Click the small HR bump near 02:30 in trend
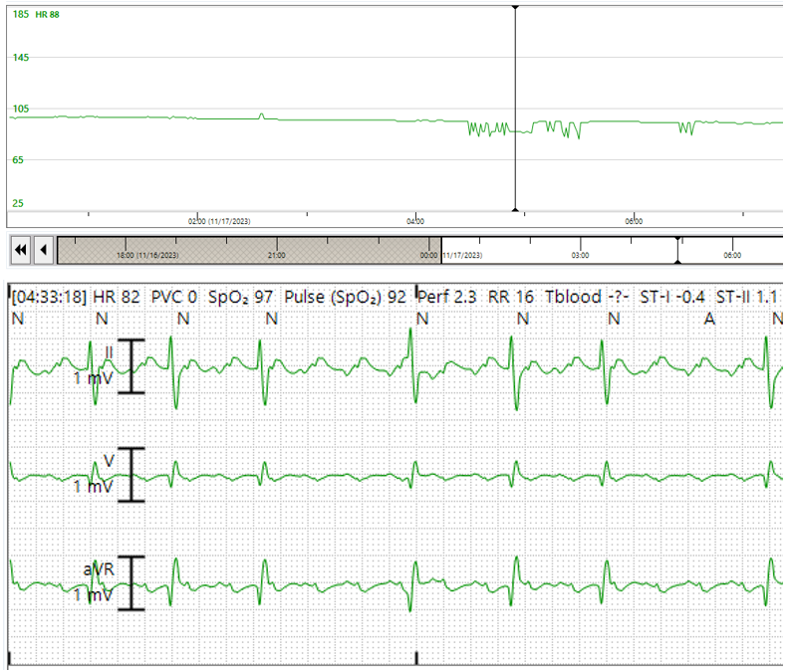 (261, 116)
